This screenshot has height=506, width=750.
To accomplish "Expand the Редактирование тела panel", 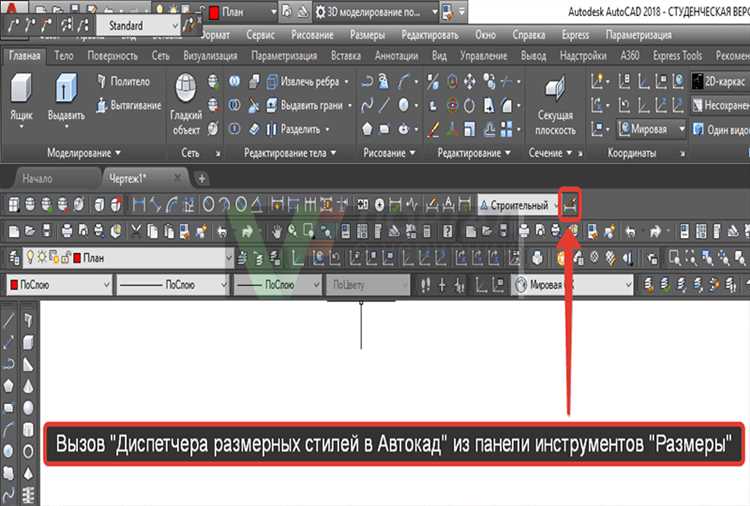I will tap(290, 153).
